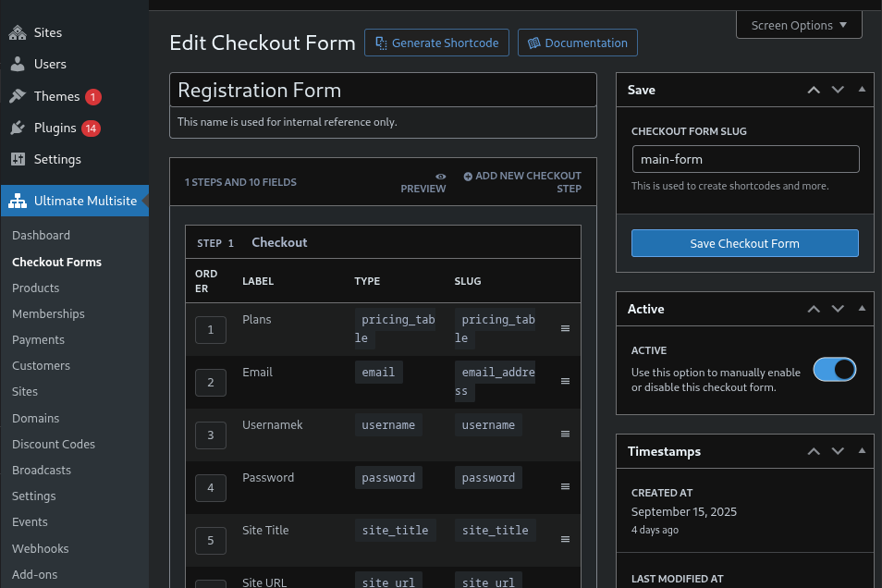
Task: Collapse the Save panel with its triangle
Action: (862, 90)
